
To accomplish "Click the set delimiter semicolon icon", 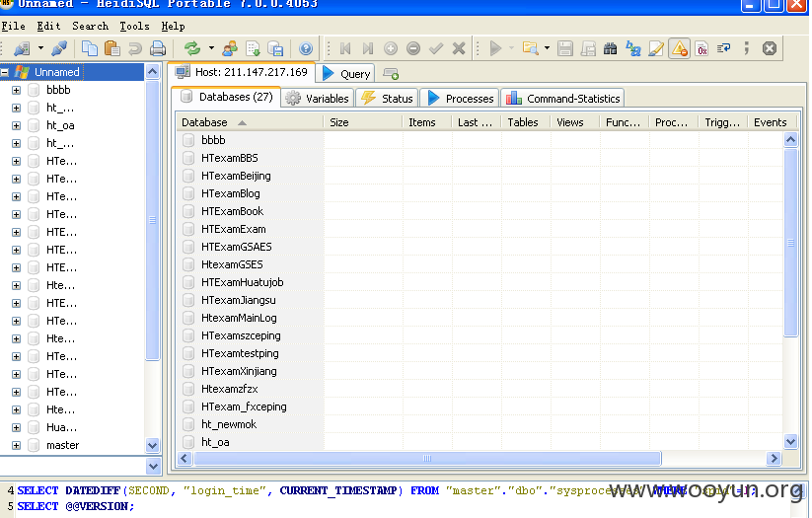I will point(746,48).
